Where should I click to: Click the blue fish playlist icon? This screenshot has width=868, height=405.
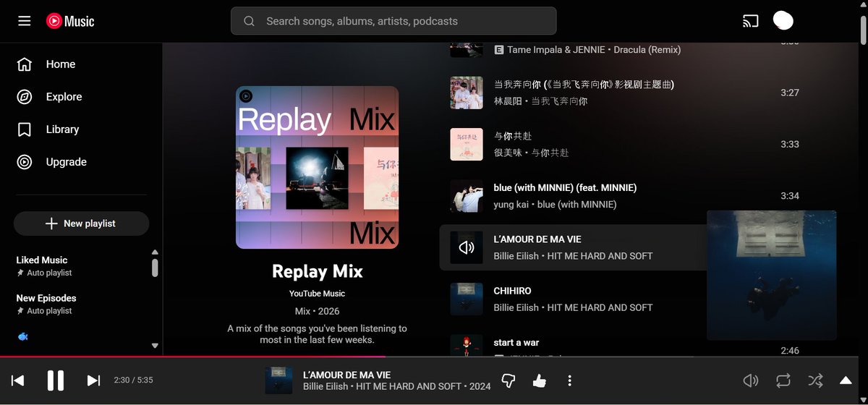click(x=22, y=337)
